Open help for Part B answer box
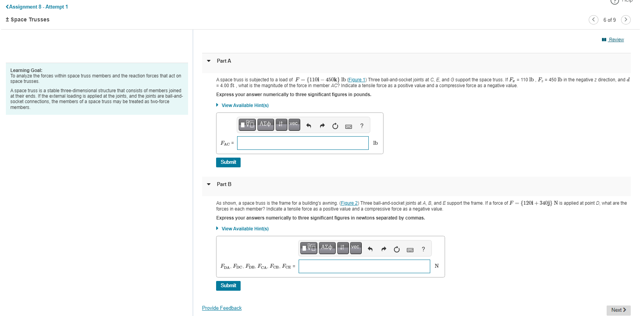Screen dimensions: 644x316 423,249
